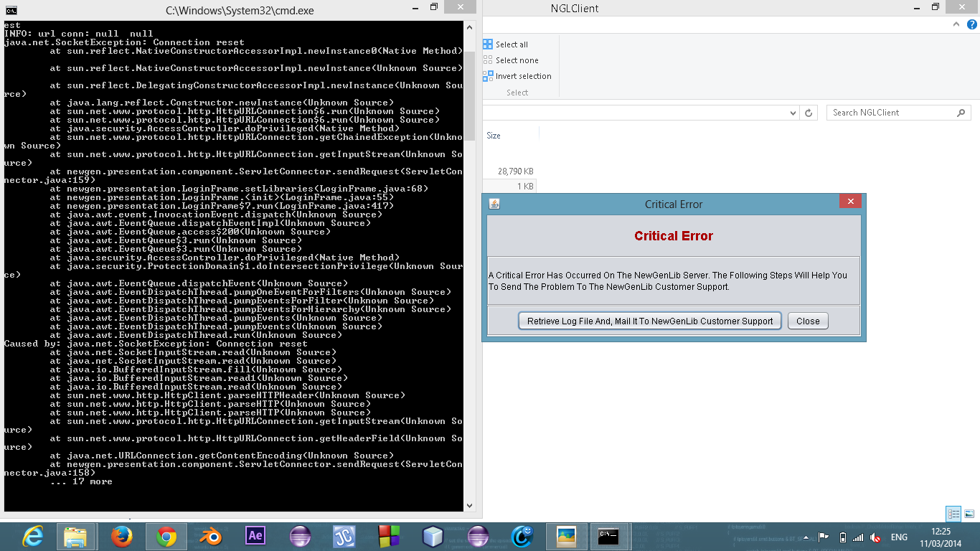Choose Invert selection in the ribbon
The height and width of the screenshot is (551, 980).
click(523, 76)
